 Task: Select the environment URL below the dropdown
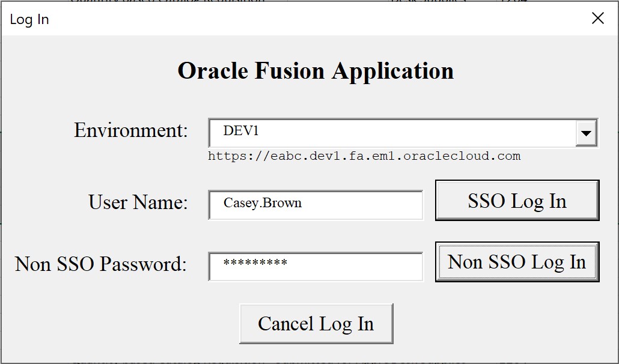tap(364, 156)
